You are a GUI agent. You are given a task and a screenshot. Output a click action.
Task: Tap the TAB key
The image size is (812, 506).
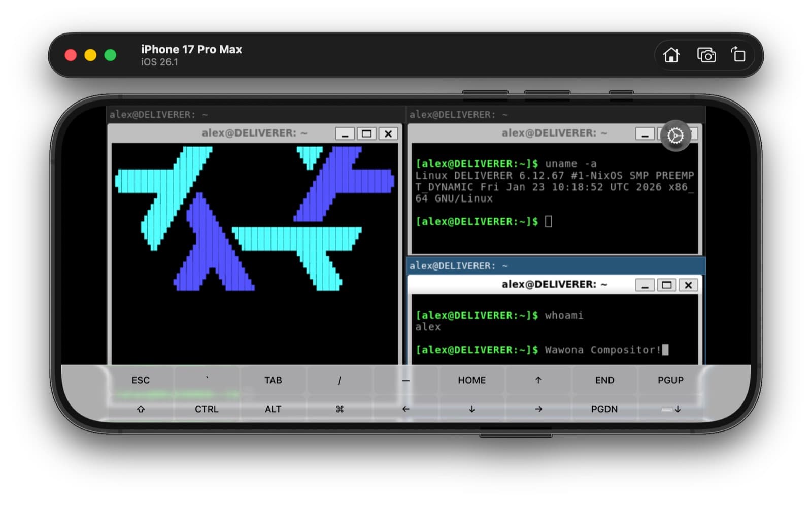click(273, 380)
